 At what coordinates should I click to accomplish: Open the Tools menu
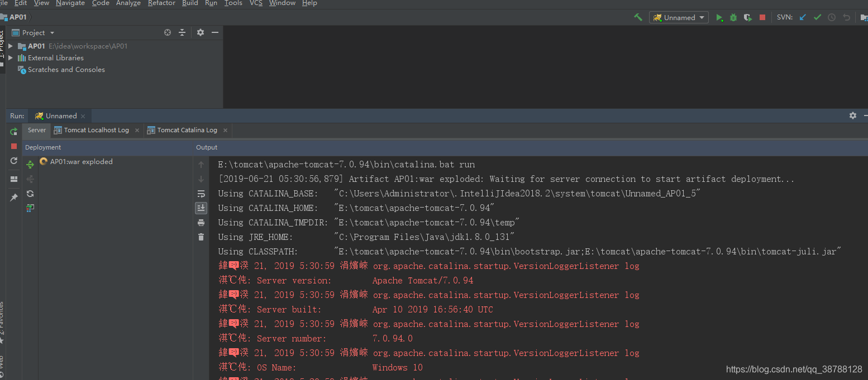(233, 3)
